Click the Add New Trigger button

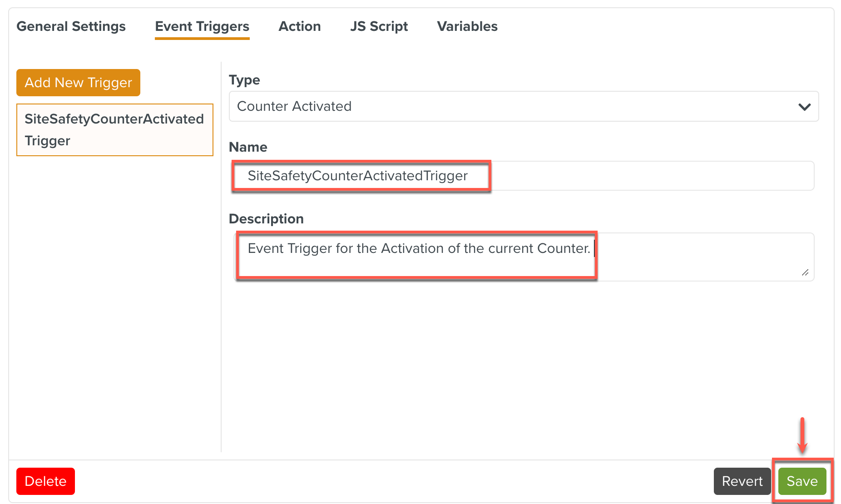(78, 83)
